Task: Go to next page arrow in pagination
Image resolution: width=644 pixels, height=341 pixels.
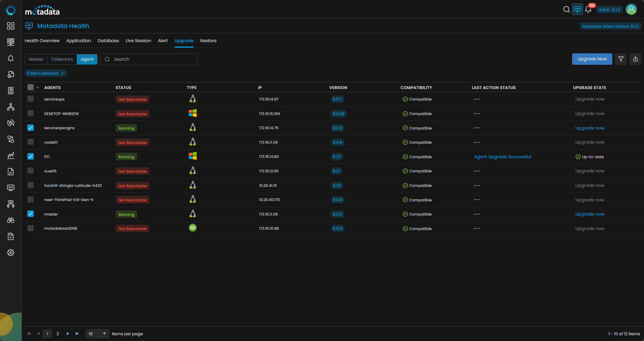Action: tap(68, 334)
